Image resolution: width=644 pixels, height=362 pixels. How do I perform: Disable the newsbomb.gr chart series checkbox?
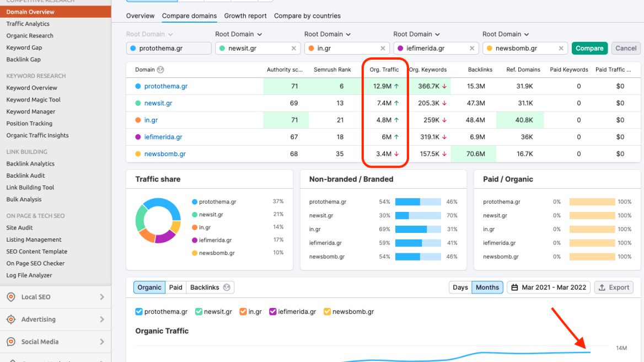click(x=327, y=312)
